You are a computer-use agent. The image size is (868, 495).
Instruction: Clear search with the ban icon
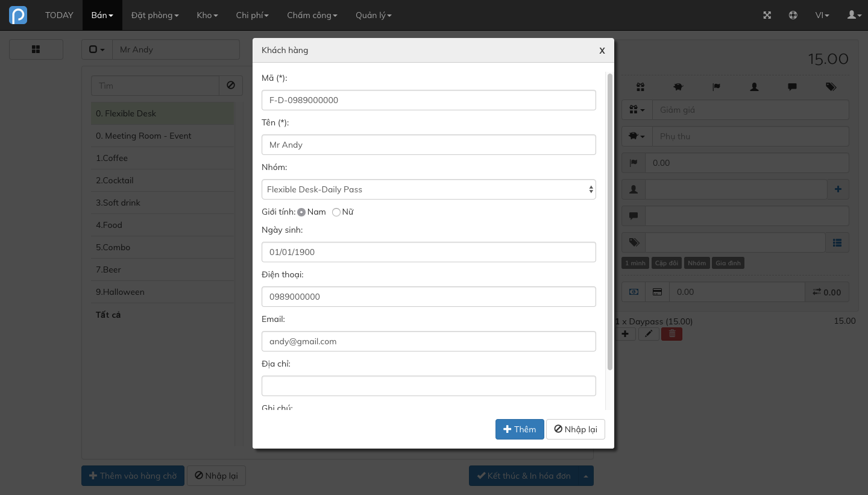pyautogui.click(x=231, y=86)
